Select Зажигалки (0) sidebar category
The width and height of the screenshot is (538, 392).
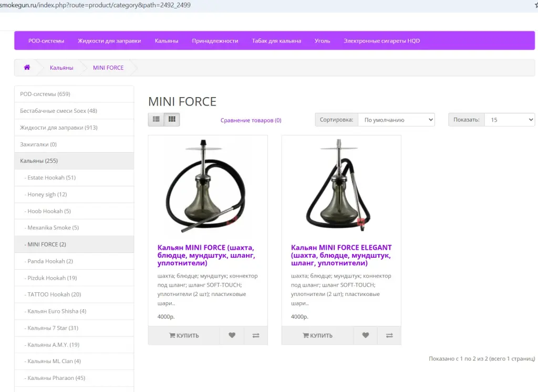[74, 144]
